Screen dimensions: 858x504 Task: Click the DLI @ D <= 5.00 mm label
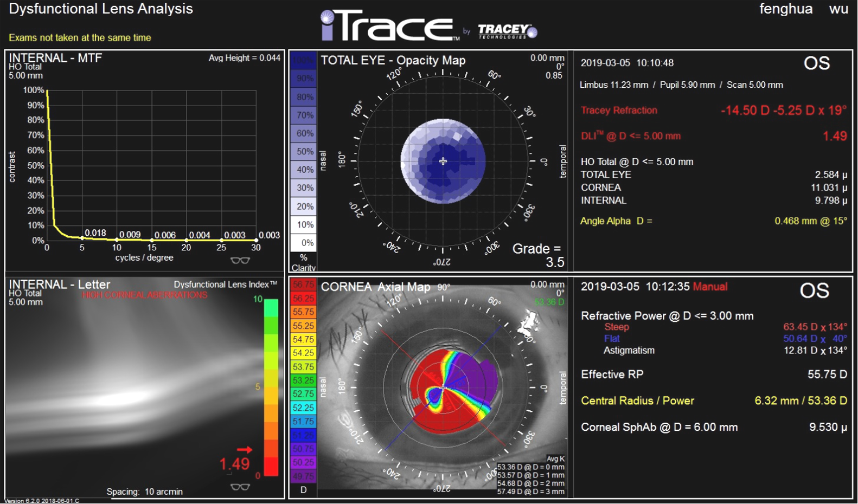pos(630,136)
